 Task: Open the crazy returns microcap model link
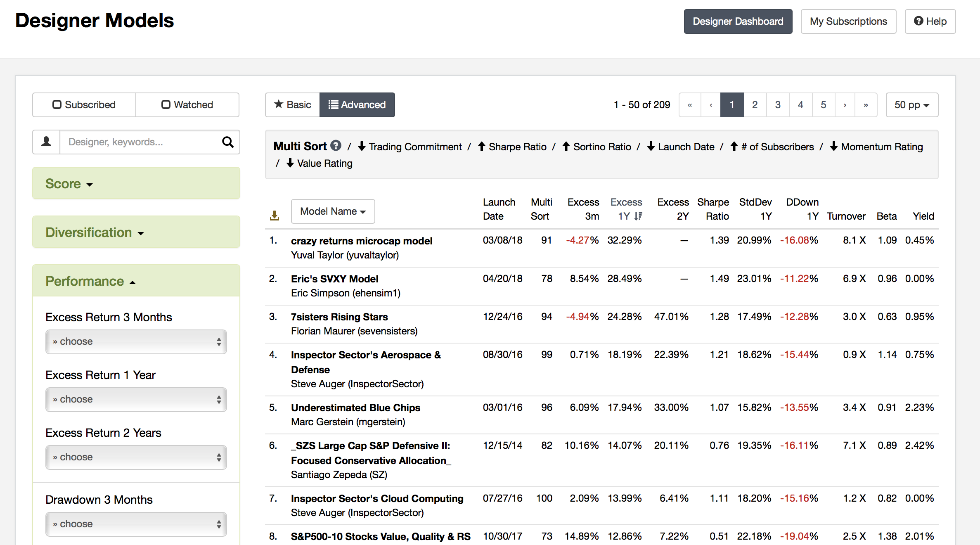361,241
